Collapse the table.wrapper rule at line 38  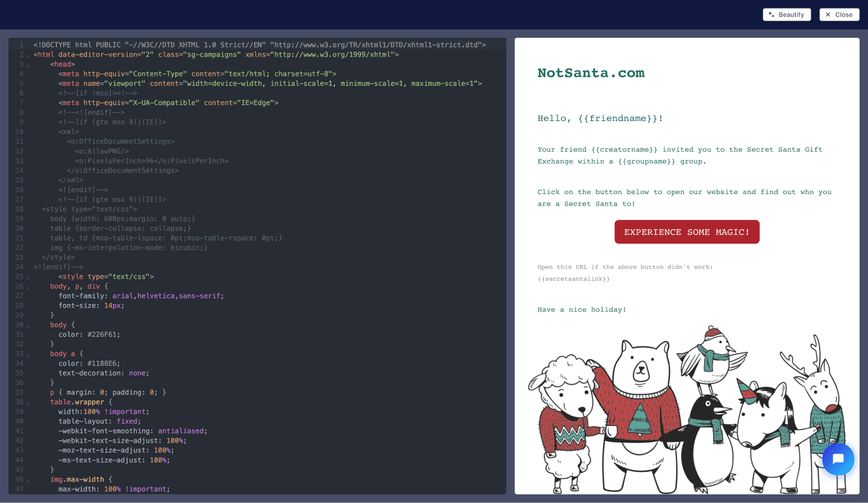click(x=28, y=403)
